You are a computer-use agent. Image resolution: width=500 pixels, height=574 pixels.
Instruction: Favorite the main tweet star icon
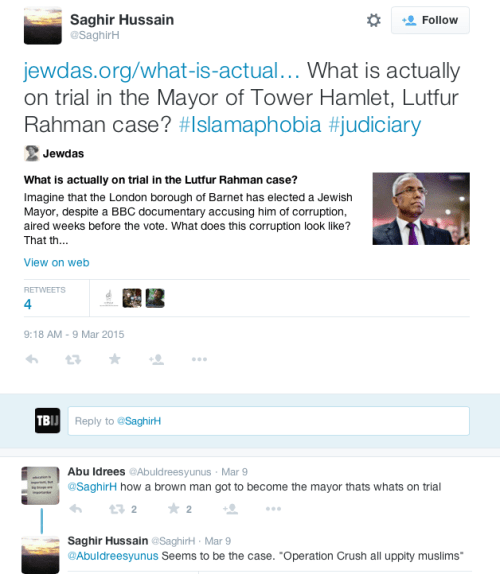point(115,359)
